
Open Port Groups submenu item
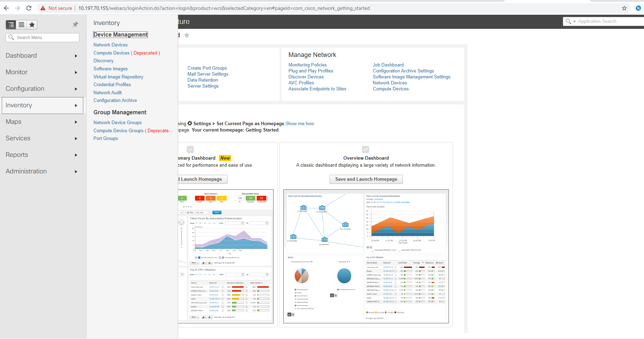pyautogui.click(x=105, y=138)
